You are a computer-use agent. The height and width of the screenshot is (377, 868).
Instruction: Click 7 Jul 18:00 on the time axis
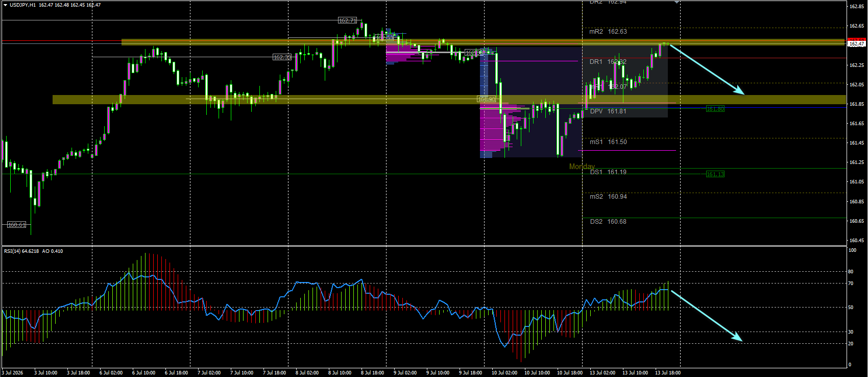coord(275,373)
